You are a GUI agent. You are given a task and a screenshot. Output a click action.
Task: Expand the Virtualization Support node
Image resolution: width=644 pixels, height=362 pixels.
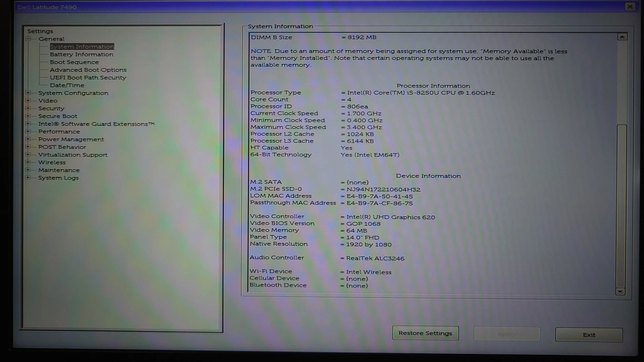pos(28,154)
